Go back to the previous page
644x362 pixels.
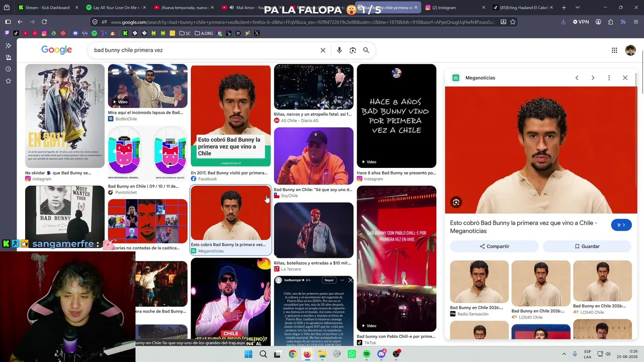point(20,22)
